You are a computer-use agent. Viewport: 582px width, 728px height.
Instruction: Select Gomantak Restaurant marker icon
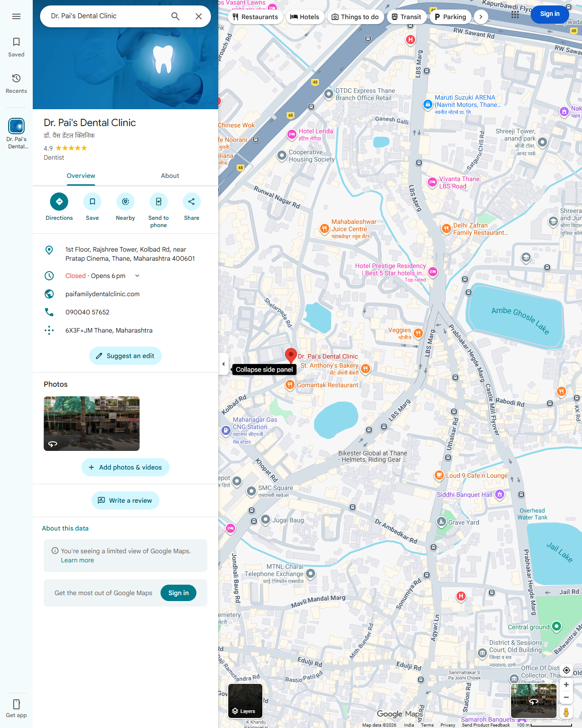coord(290,385)
